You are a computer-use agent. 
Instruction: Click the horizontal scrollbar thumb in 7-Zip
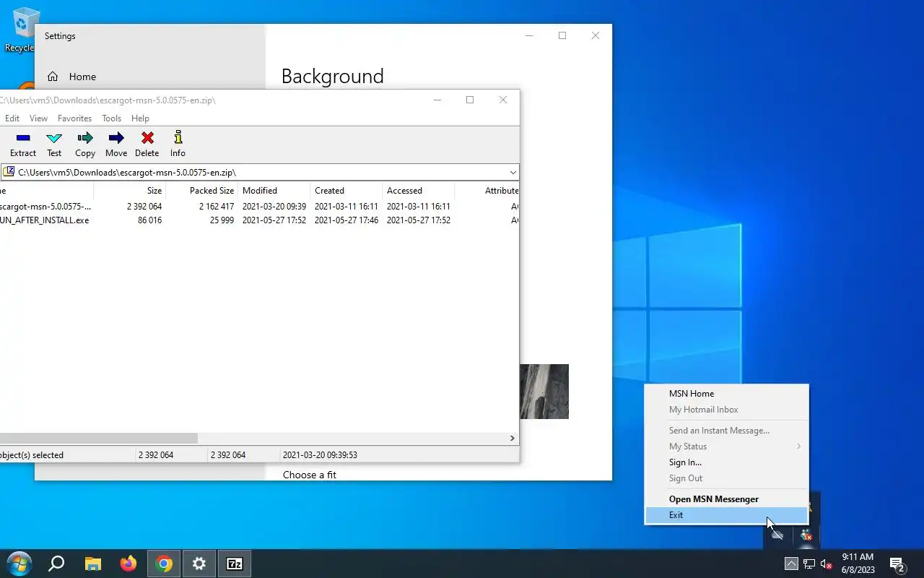[x=98, y=438]
